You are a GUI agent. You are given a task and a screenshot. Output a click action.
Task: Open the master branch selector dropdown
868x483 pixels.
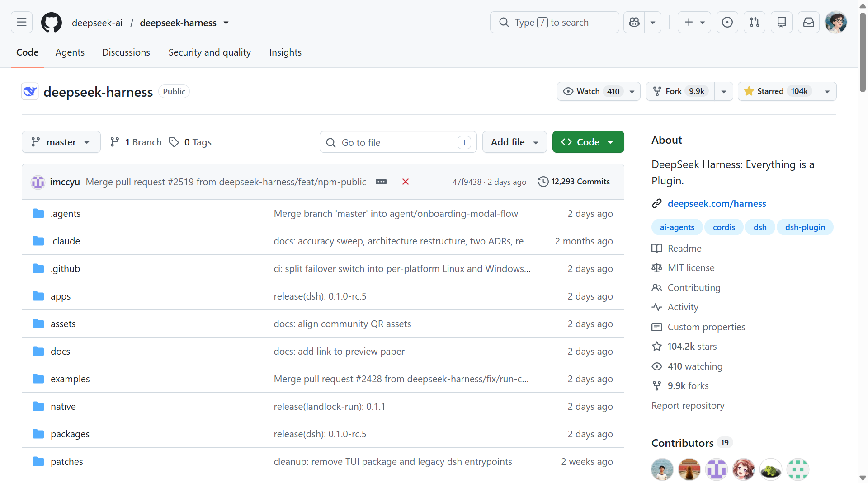click(61, 142)
